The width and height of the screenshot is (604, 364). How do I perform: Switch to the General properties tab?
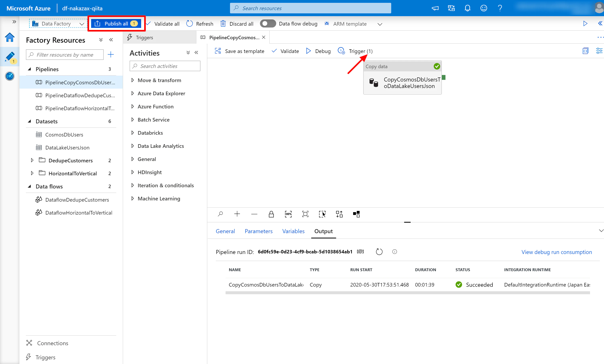point(225,231)
